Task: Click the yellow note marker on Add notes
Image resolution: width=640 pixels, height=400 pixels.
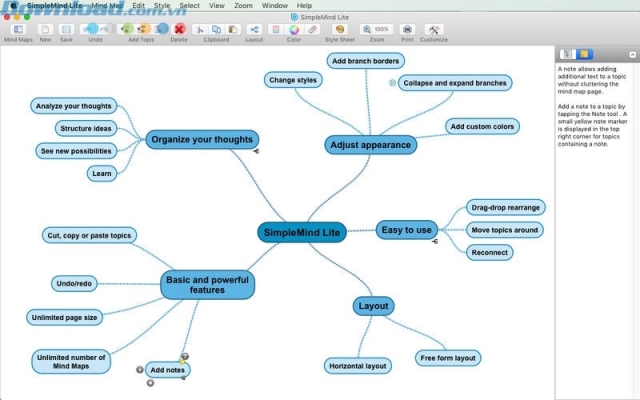Action: [182, 362]
